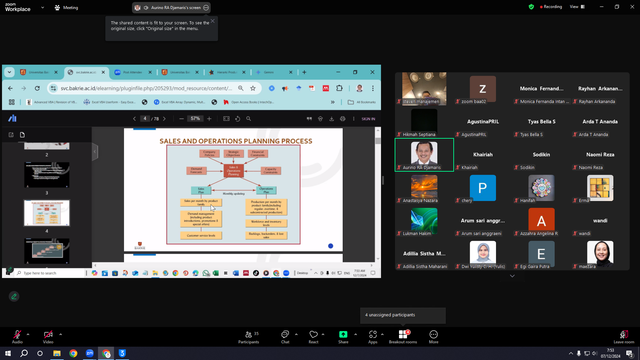Click Leave room button
Viewport: 640px width, 360px height.
point(624,337)
